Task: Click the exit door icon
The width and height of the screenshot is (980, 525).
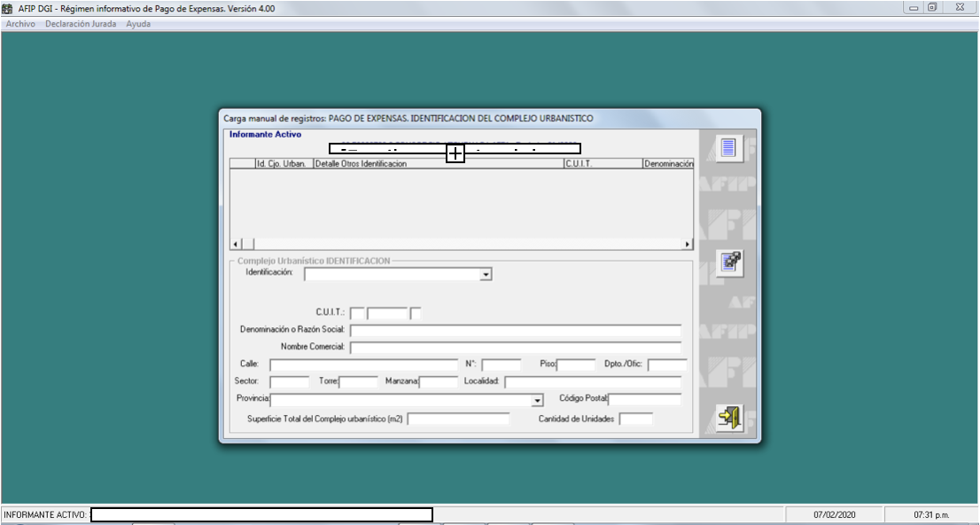Action: point(728,418)
